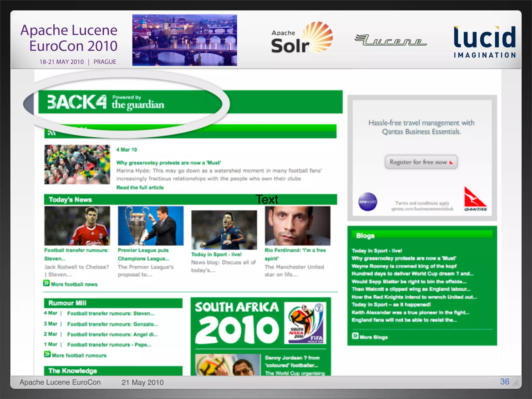This screenshot has height=399, width=532.
Task: Click 'Terms and conditions apply' ad text
Action: [x=422, y=203]
